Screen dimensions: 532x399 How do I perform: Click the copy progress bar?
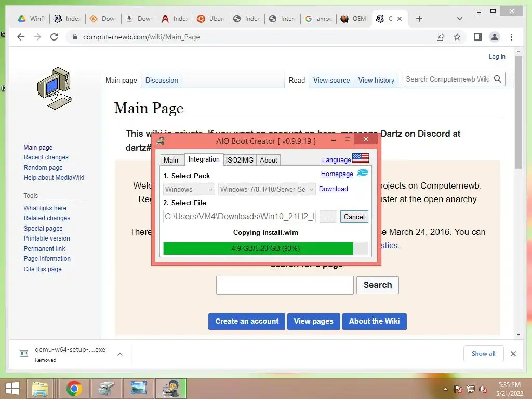265,248
